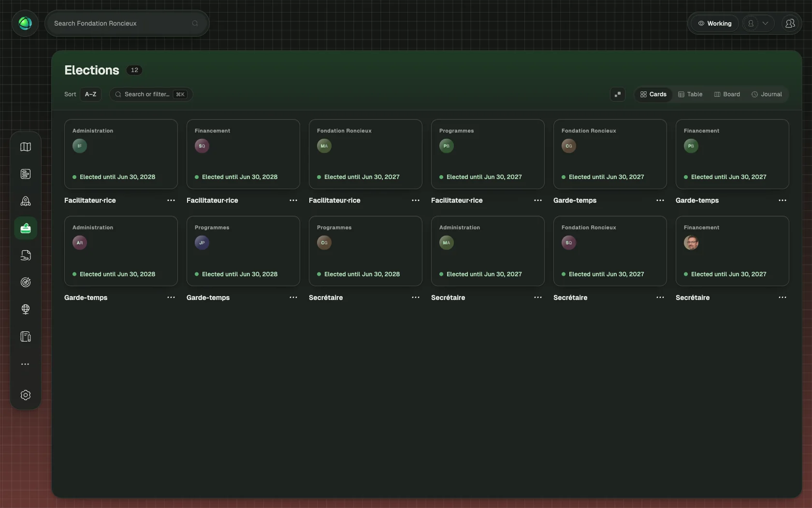Focus the Search Fondation Roncieux field

127,23
